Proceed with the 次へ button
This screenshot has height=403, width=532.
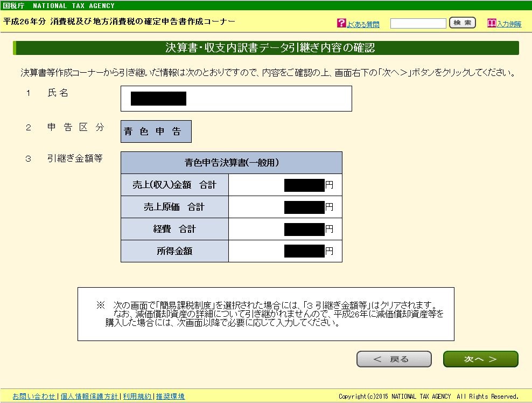[x=481, y=359]
